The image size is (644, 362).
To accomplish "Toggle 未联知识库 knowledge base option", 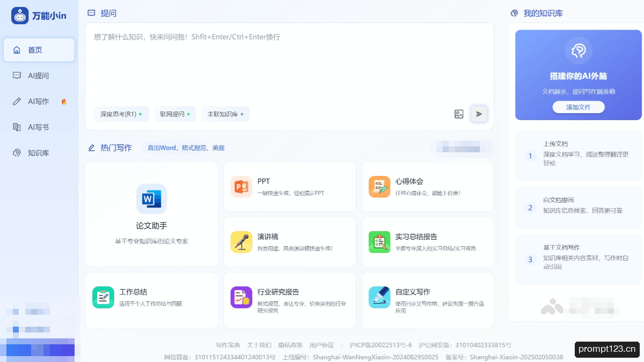I will pyautogui.click(x=225, y=114).
